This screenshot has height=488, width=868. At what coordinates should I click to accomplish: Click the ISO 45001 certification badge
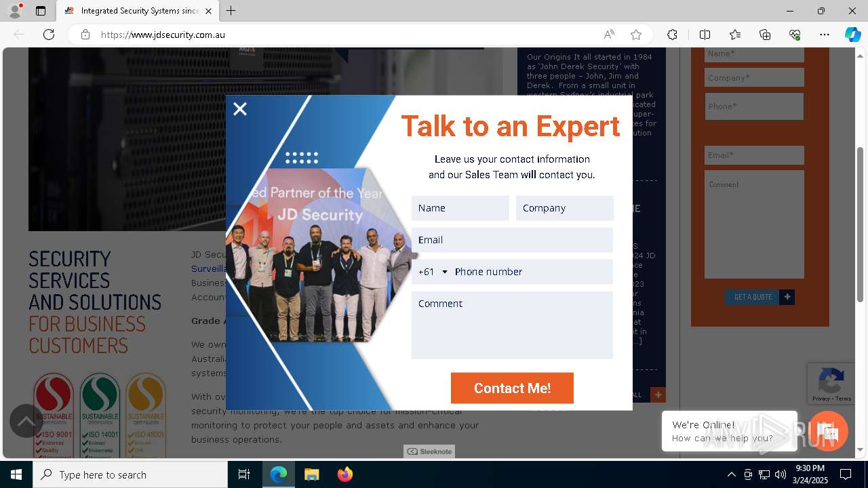(x=146, y=415)
